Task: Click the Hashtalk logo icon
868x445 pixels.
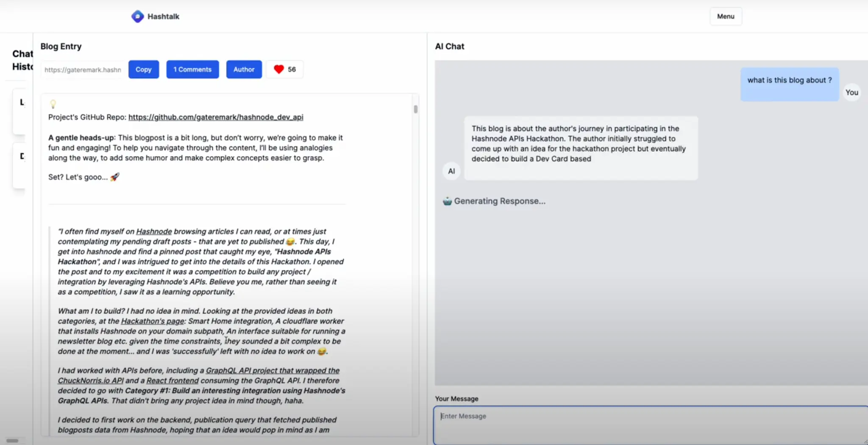Action: coord(137,17)
